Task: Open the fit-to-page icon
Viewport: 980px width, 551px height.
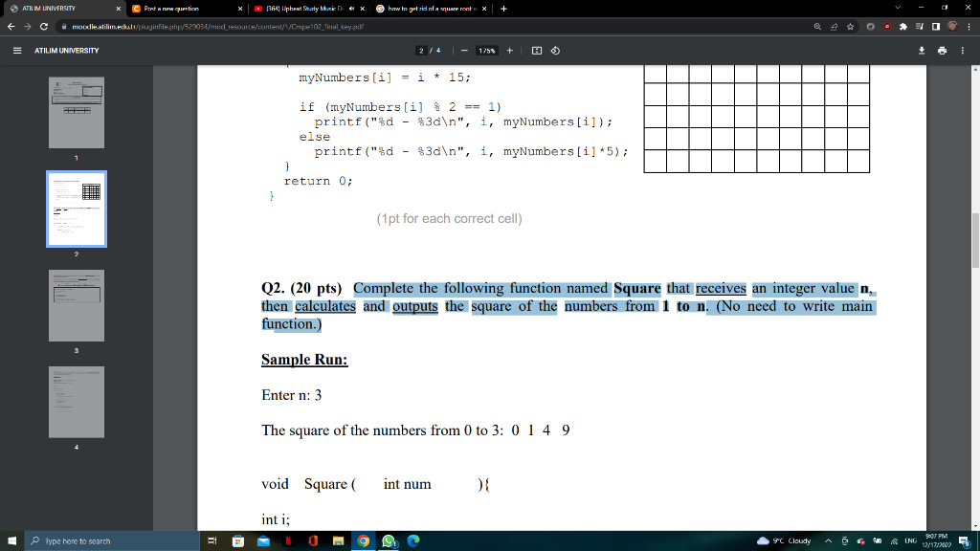Action: tap(538, 51)
